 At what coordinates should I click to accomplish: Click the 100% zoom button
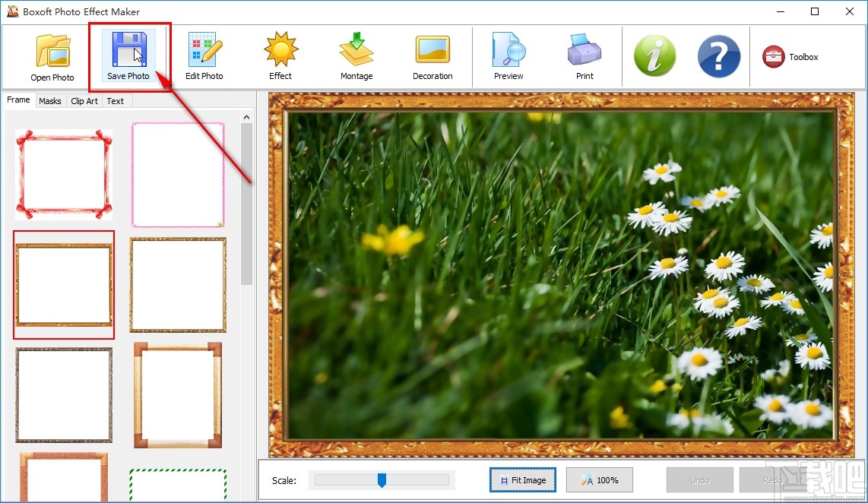[x=600, y=479]
